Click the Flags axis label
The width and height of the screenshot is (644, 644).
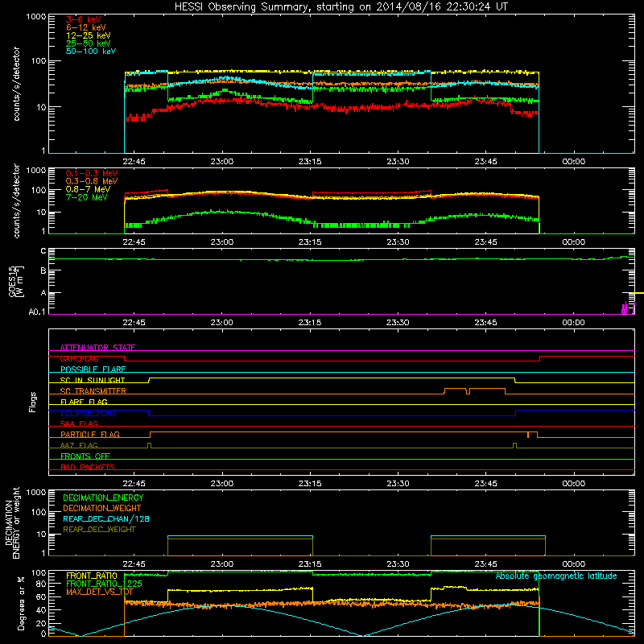coord(33,402)
